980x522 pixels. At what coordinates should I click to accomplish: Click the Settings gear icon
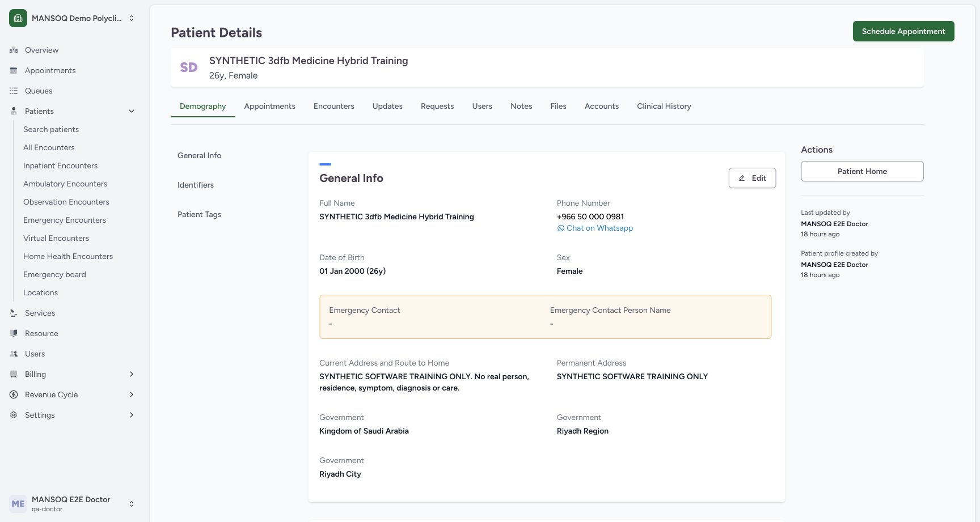(14, 415)
